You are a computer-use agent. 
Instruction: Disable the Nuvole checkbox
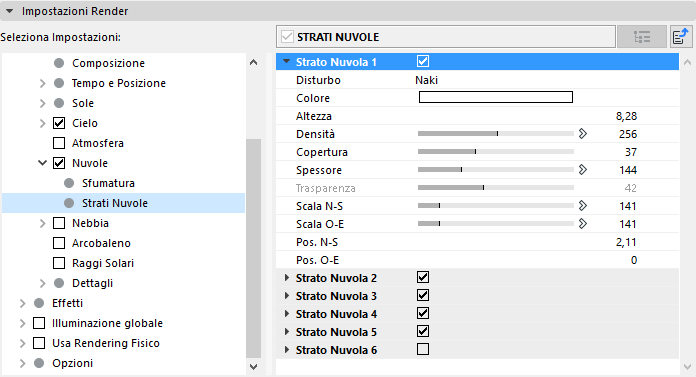point(59,163)
